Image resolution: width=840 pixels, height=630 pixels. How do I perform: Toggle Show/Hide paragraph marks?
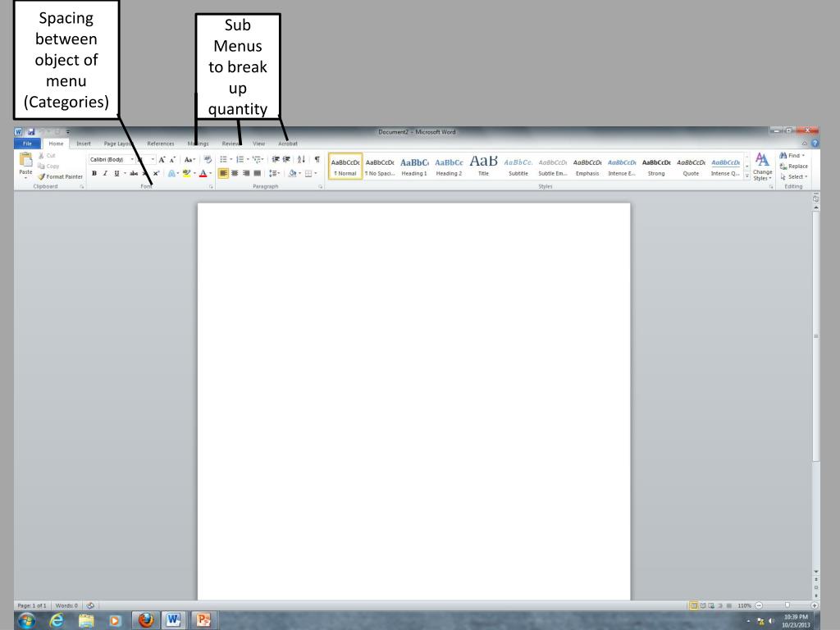(317, 159)
